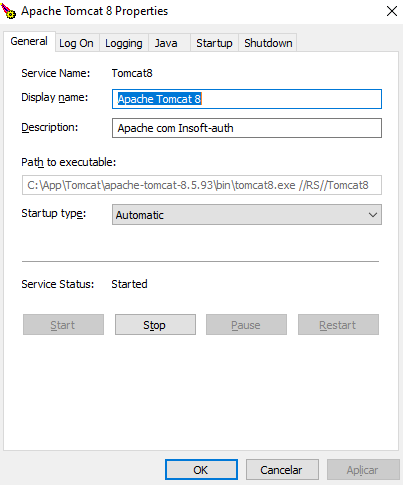Click the Apache Tomcat 8 Properties title text
Viewport: 403px width, 485px height.
pyautogui.click(x=95, y=11)
